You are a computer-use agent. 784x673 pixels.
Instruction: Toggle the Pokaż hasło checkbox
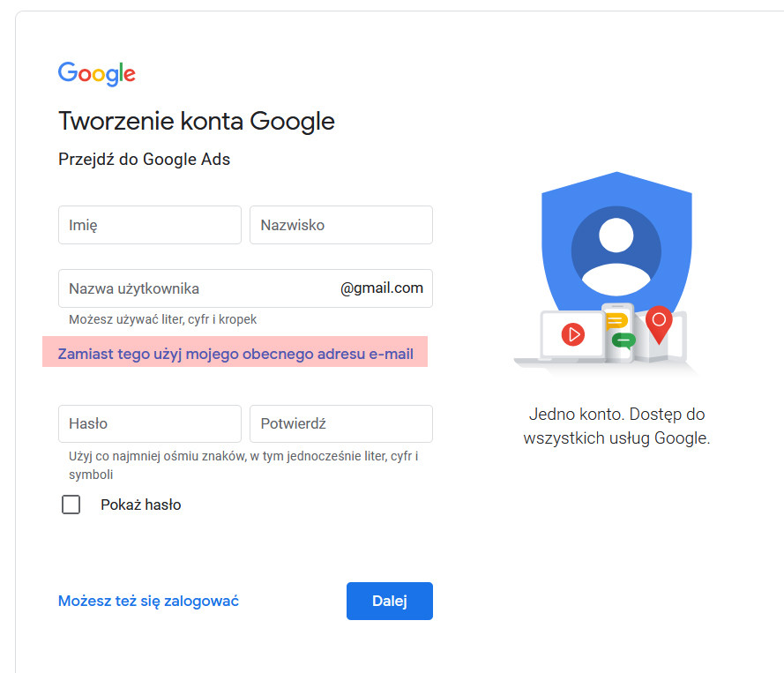[71, 505]
